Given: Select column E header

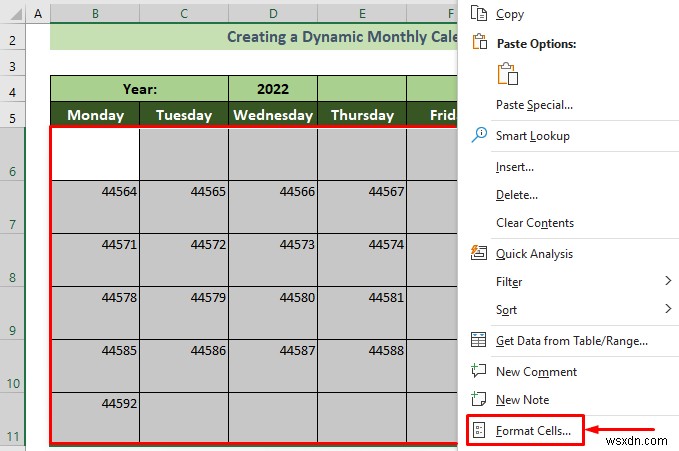Looking at the screenshot, I should 362,14.
